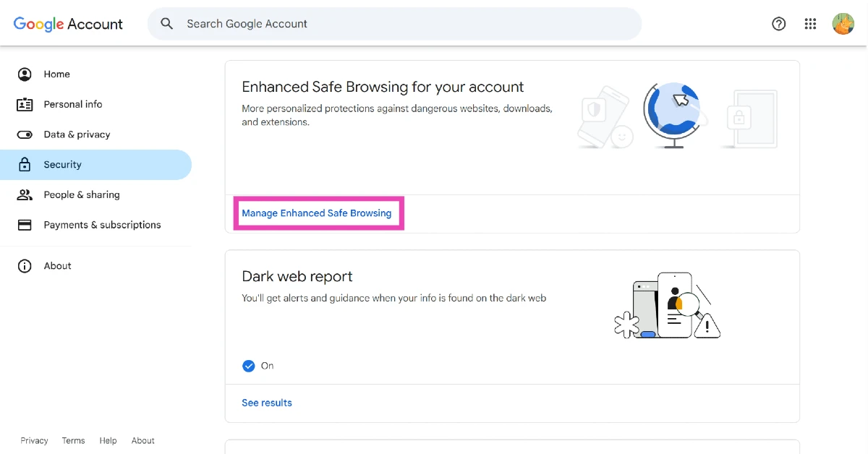
Task: Click the Personal info icon
Action: click(x=25, y=104)
